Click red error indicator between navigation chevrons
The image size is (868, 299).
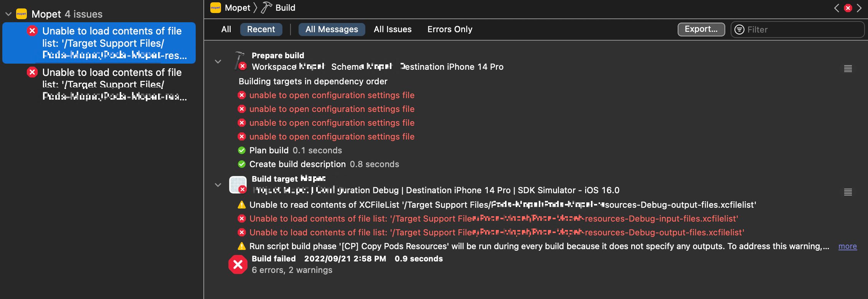(x=848, y=8)
